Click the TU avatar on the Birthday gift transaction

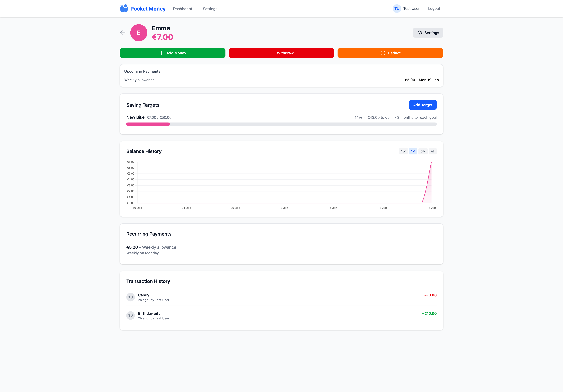(x=130, y=315)
